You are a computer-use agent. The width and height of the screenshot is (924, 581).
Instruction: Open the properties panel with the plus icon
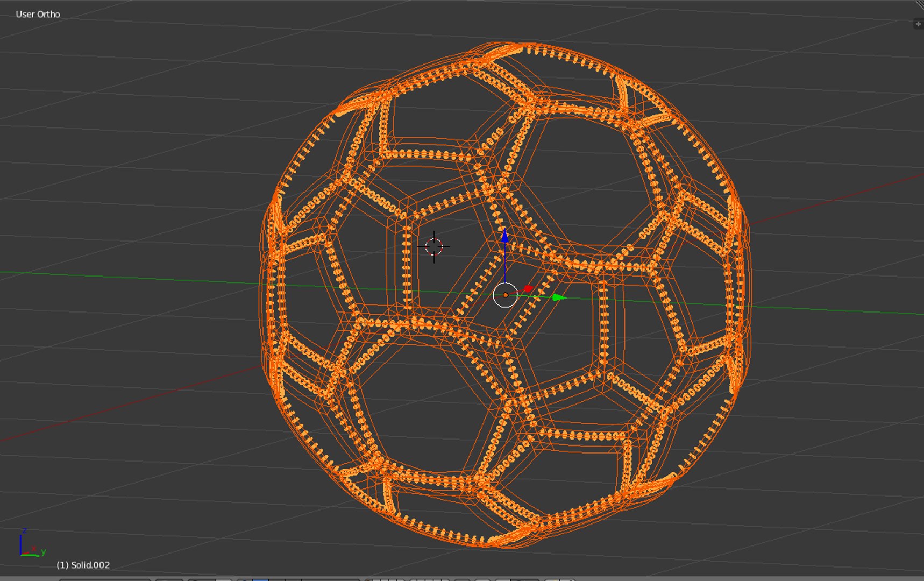coord(918,24)
